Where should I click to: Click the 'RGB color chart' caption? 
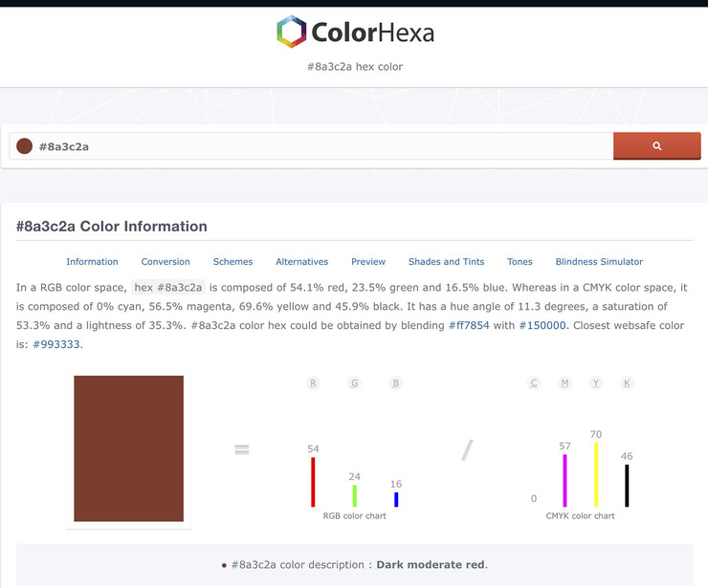(354, 515)
